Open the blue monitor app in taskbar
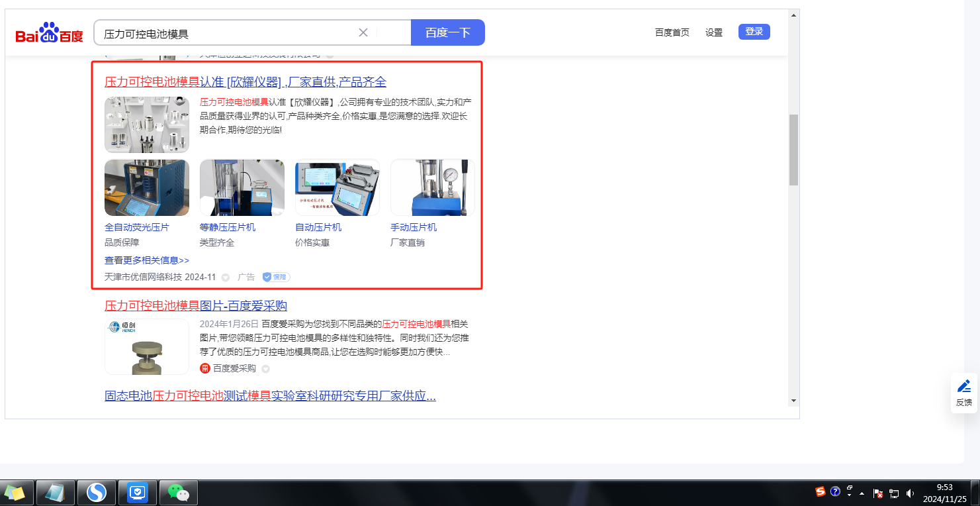 point(138,492)
